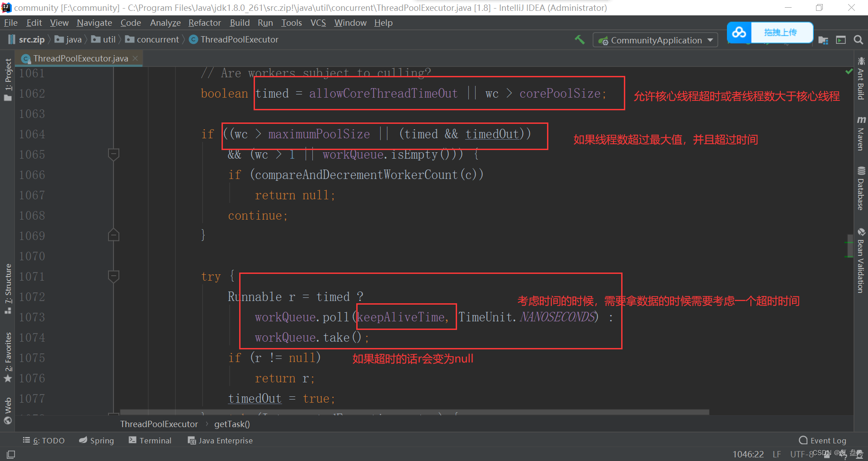Click keepAliveTime on line 1073
The width and height of the screenshot is (868, 461).
(x=401, y=317)
